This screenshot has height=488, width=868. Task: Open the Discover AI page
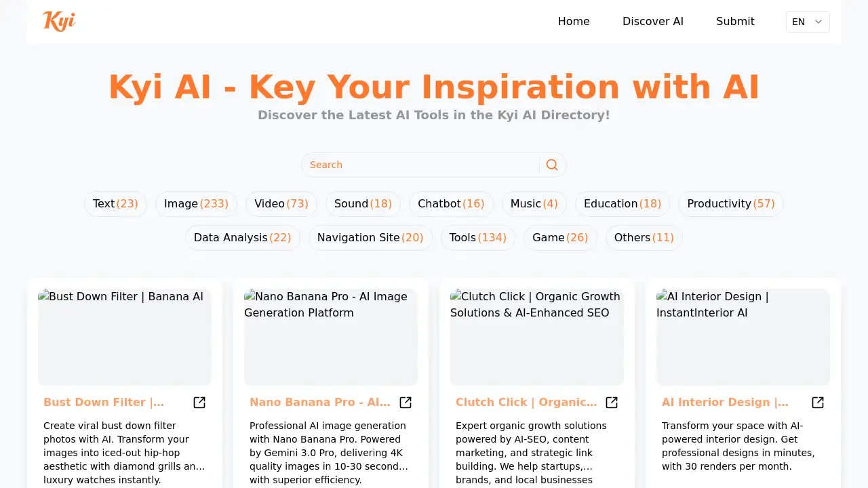(652, 22)
